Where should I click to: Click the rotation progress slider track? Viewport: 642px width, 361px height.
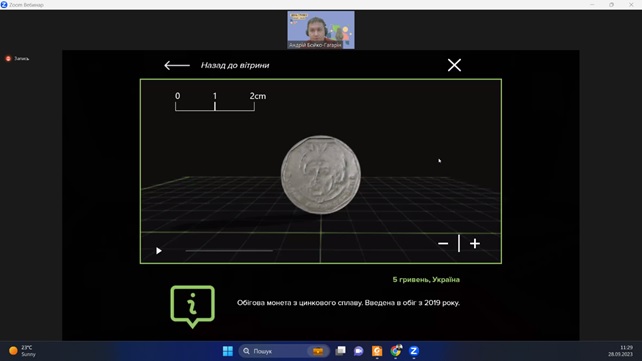click(x=229, y=250)
